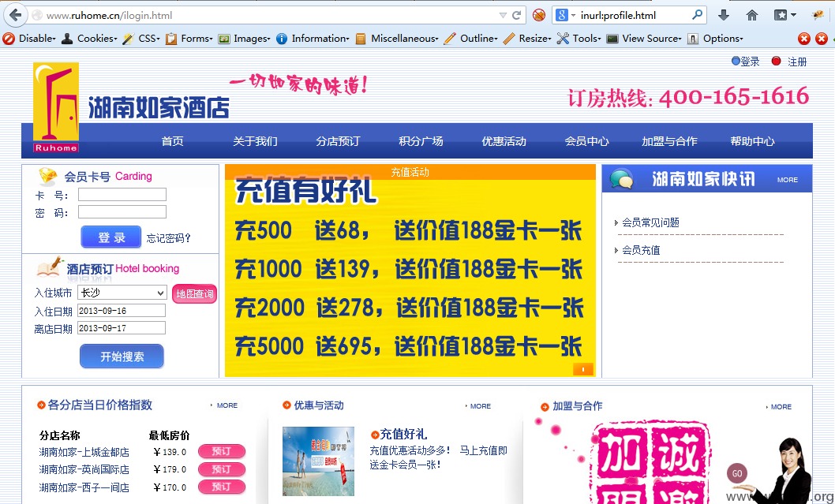The image size is (835, 504).
Task: Open the 分店预订 navigation tab
Action: 338,141
